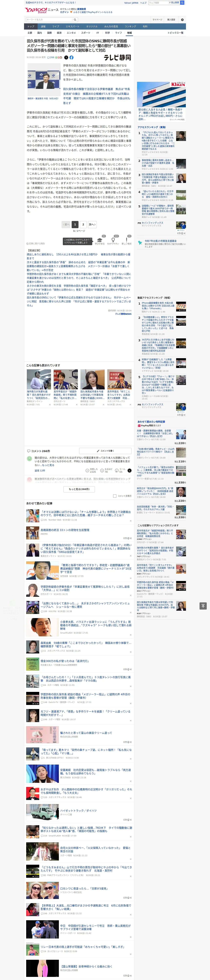The image size is (210, 980).
Task: Click マイページ button
Action: pos(157,20)
